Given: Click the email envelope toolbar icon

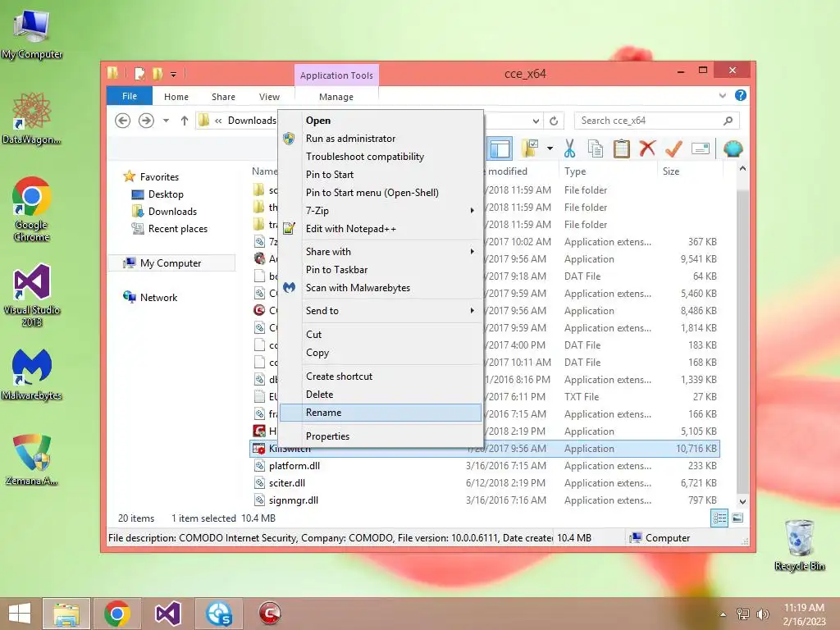Looking at the screenshot, I should pos(701,149).
